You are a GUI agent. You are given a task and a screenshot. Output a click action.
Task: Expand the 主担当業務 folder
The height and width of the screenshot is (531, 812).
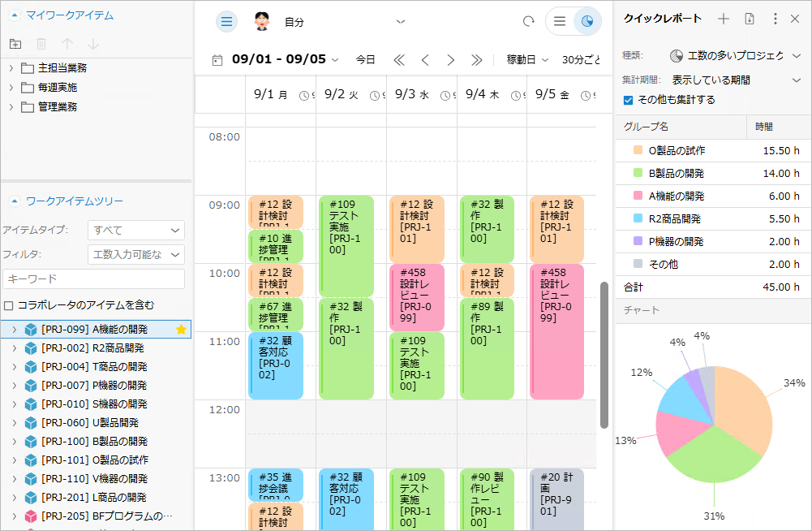(x=11, y=67)
